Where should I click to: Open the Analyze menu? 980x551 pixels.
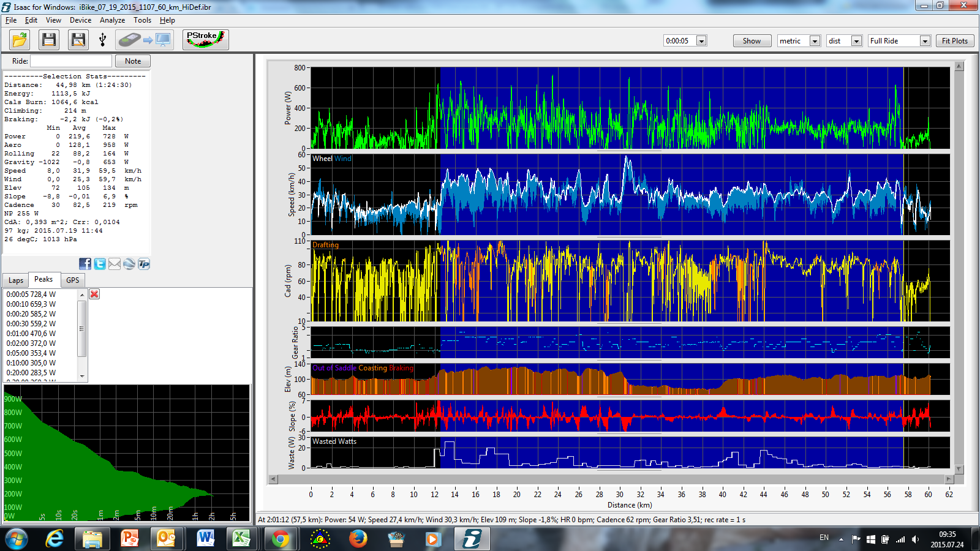point(113,20)
